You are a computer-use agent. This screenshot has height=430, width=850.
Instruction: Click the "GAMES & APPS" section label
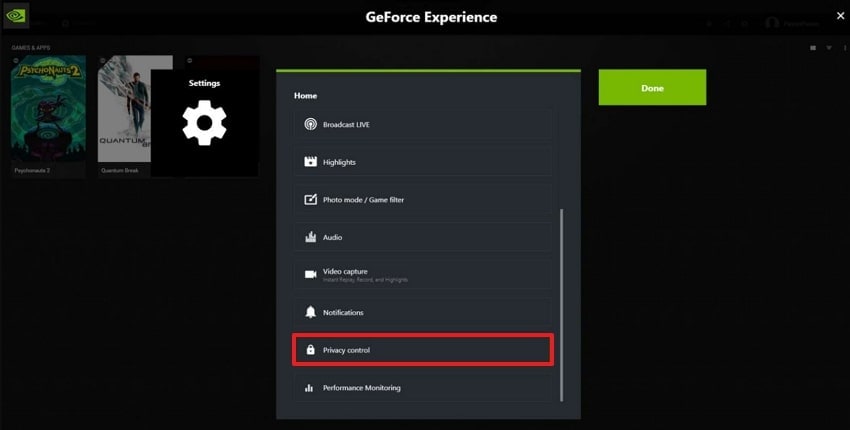click(x=31, y=48)
